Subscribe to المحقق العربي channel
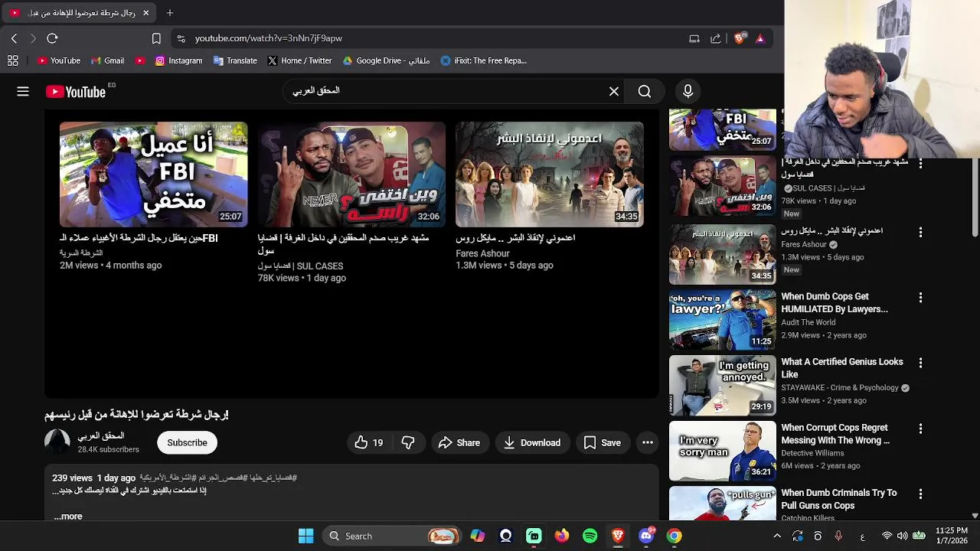 pos(187,442)
